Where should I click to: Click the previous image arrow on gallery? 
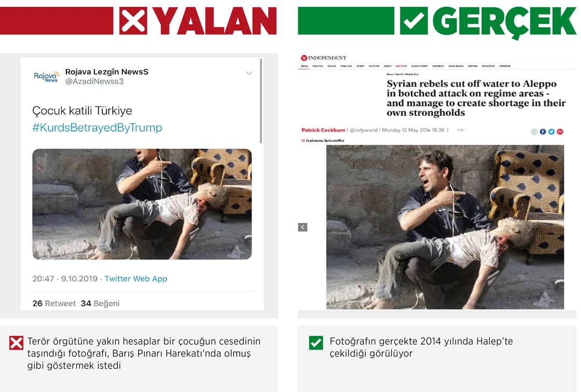click(x=303, y=227)
